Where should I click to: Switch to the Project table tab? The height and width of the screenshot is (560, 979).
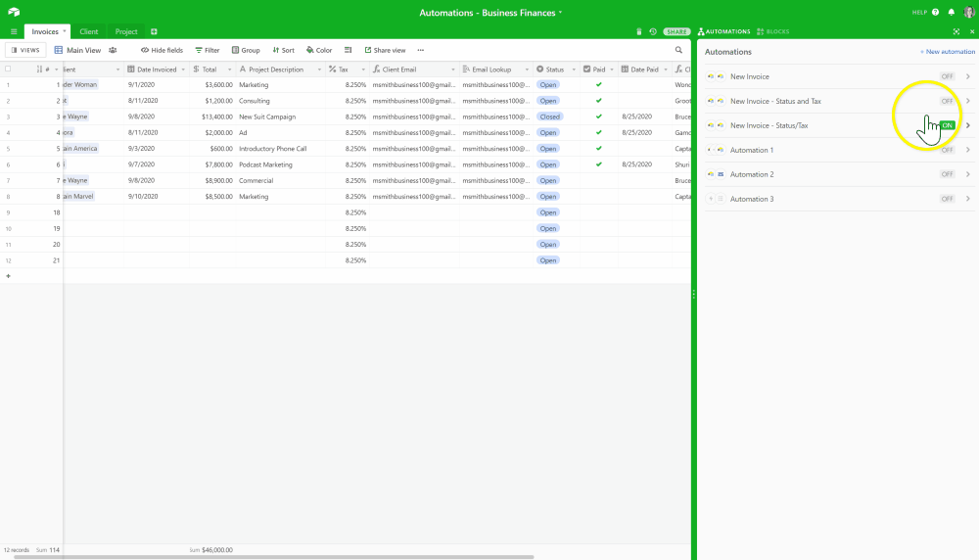coord(126,31)
